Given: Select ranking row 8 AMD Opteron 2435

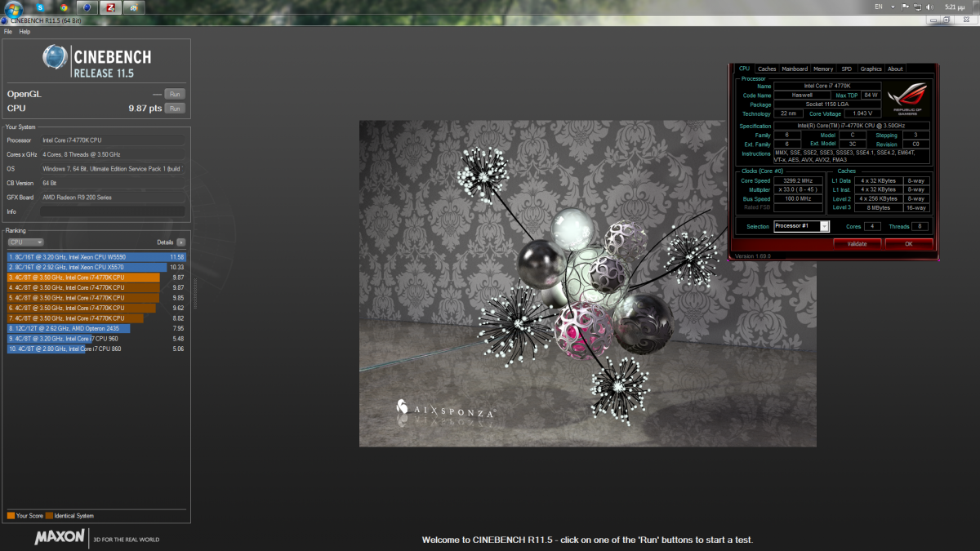Looking at the screenshot, I should point(96,328).
